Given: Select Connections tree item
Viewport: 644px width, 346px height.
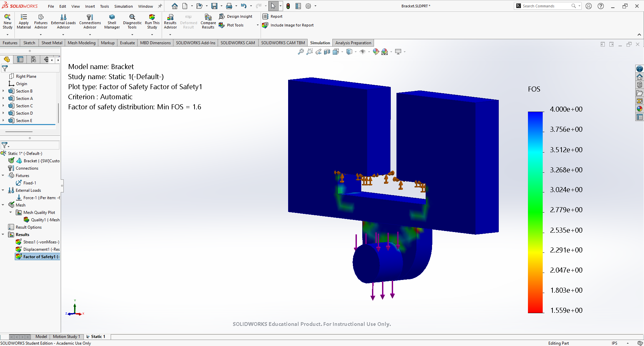Looking at the screenshot, I should pos(23,168).
